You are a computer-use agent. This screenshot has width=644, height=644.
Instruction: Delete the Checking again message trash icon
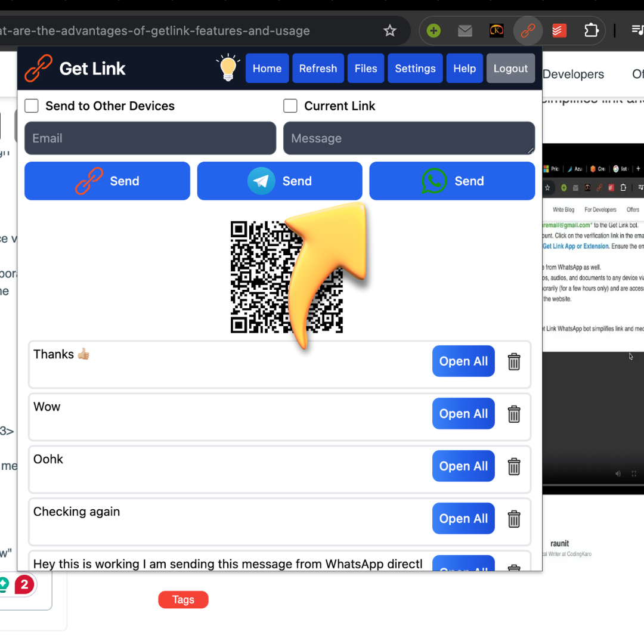pyautogui.click(x=514, y=519)
